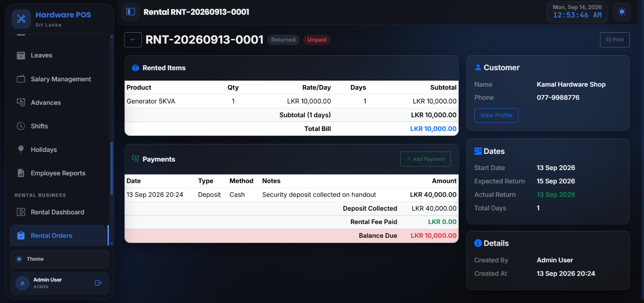
Task: Switch theme with the sun icon button
Action: (x=622, y=12)
